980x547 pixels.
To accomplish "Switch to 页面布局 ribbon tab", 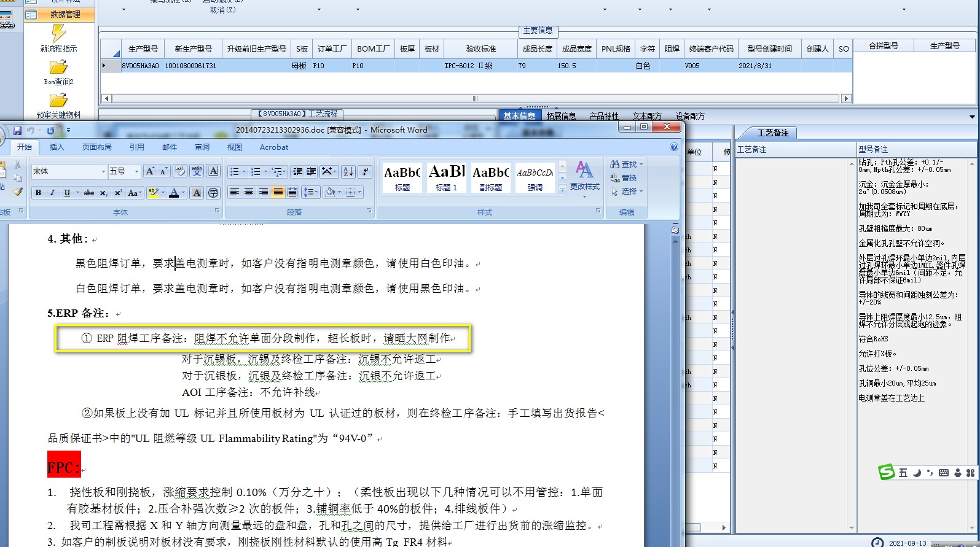I will [x=96, y=147].
